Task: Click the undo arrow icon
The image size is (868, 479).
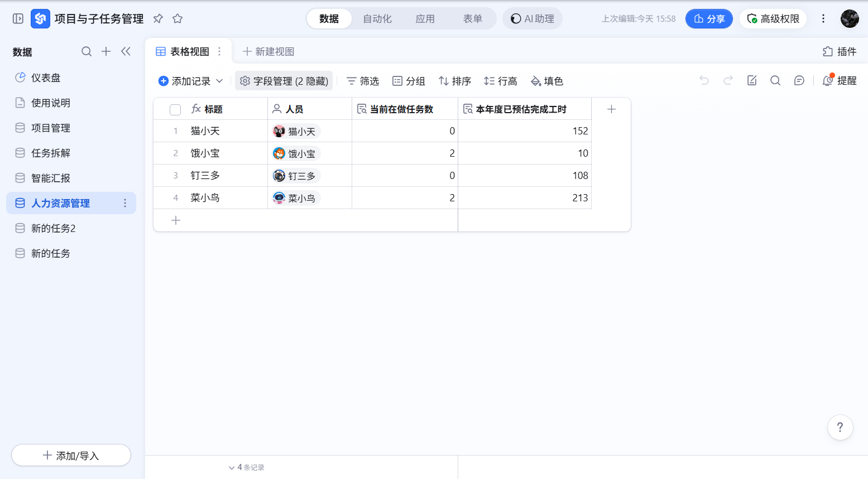Action: [704, 80]
